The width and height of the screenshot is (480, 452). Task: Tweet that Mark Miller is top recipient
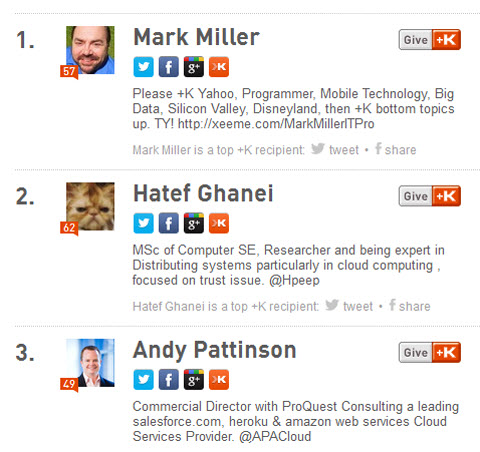click(x=335, y=149)
